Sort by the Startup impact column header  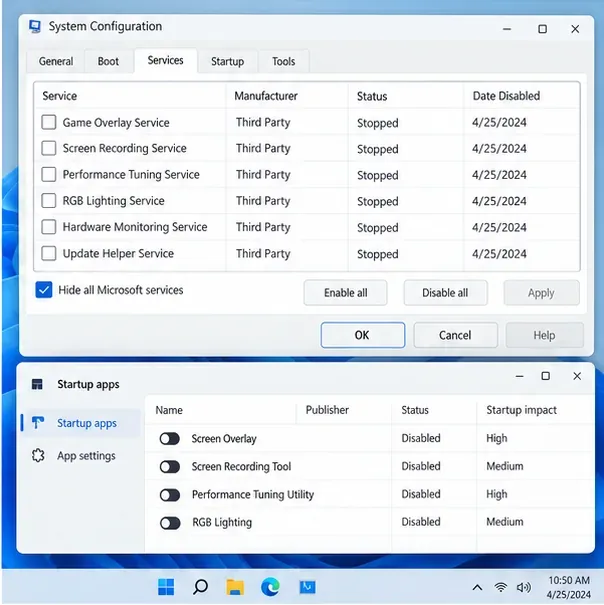(521, 410)
